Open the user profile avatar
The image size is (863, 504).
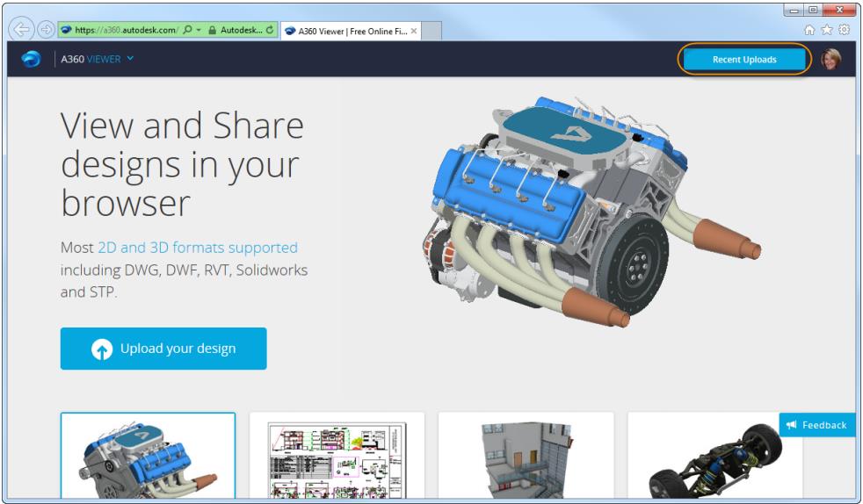[830, 60]
